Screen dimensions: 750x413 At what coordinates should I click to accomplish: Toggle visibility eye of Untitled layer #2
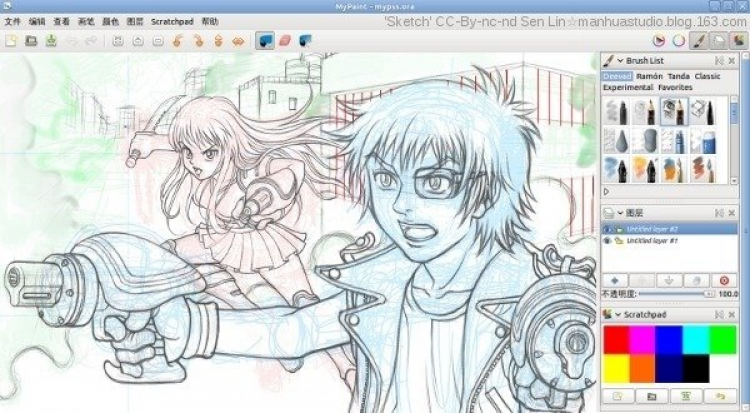tap(607, 229)
